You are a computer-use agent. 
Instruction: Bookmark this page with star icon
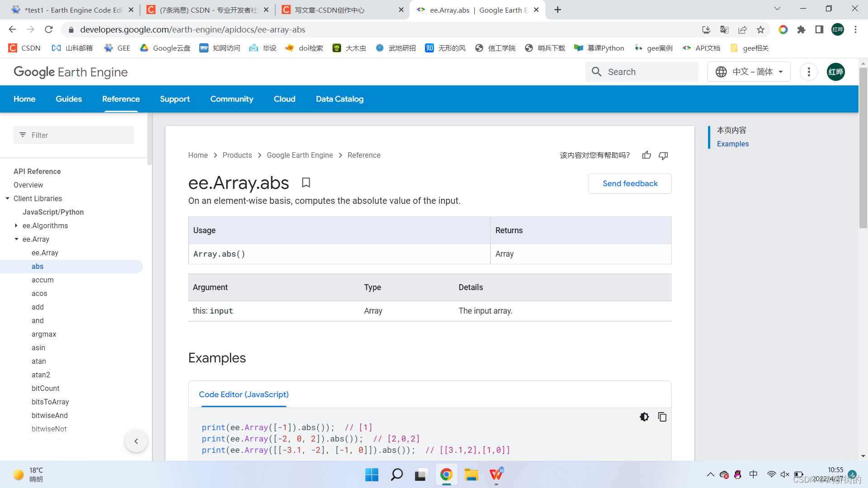point(760,29)
